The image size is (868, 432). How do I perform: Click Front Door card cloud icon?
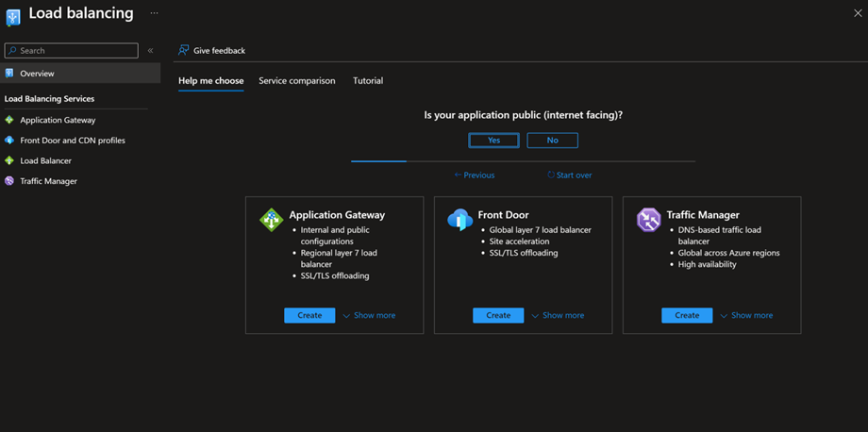(x=460, y=220)
